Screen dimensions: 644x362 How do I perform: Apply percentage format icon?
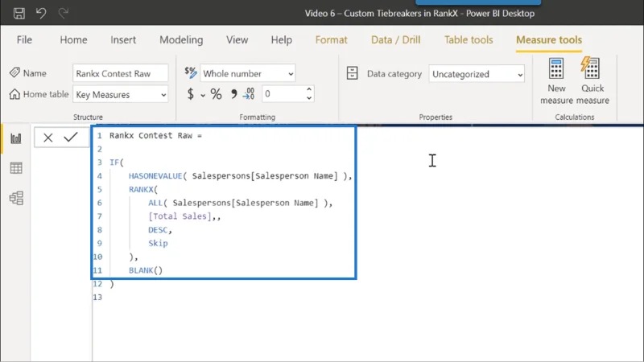[x=216, y=94]
